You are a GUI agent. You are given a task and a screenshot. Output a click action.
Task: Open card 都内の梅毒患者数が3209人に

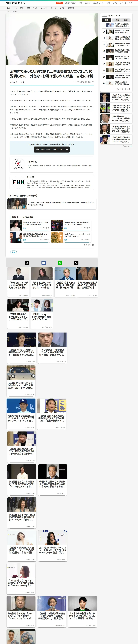click(x=87, y=282)
